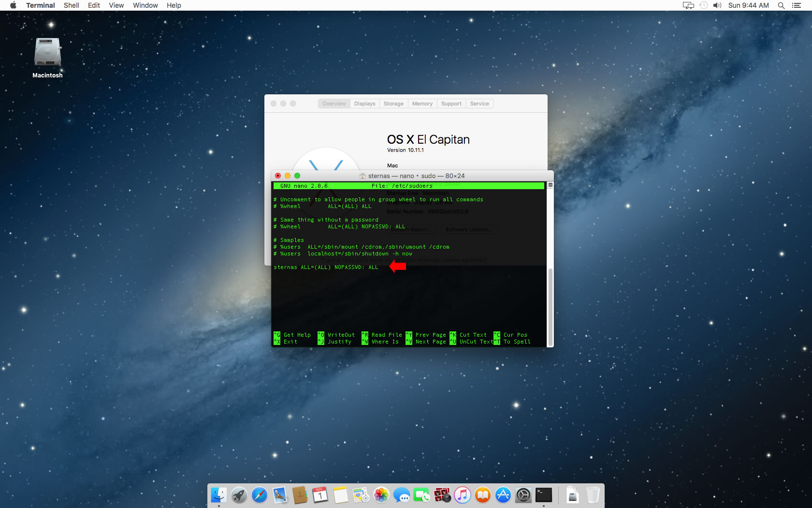
Task: Click the '^T To Spell' nano shortcut
Action: tap(512, 342)
